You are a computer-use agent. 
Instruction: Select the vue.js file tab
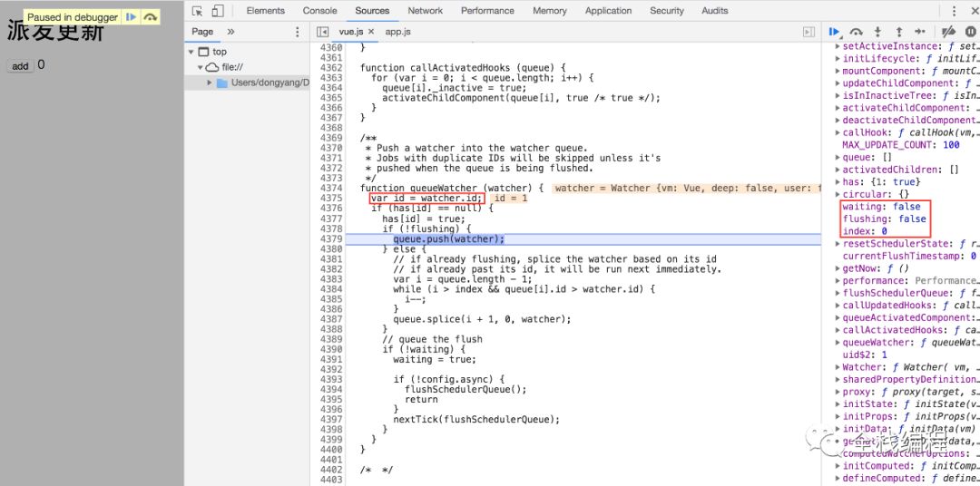(x=350, y=31)
